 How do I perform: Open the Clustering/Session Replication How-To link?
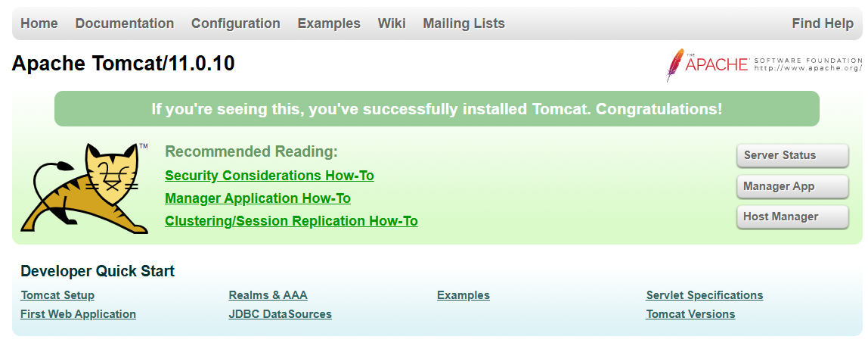(x=291, y=221)
